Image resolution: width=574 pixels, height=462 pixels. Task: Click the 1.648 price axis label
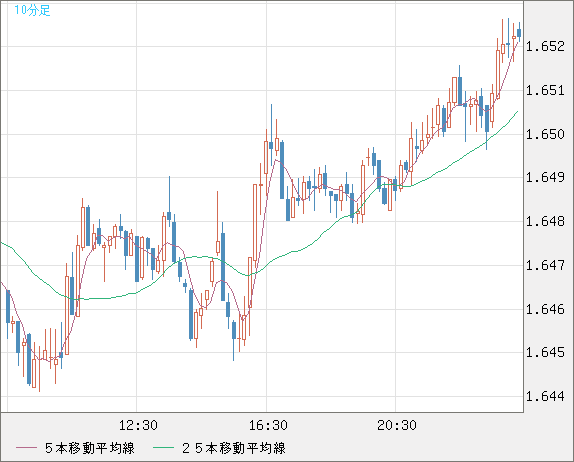click(x=545, y=221)
